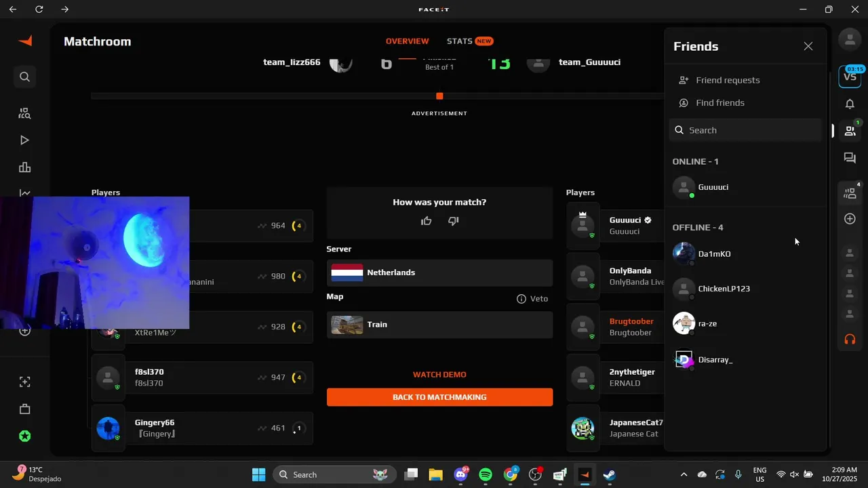
Task: Click the plus circle icon in right sidebar
Action: 850,219
